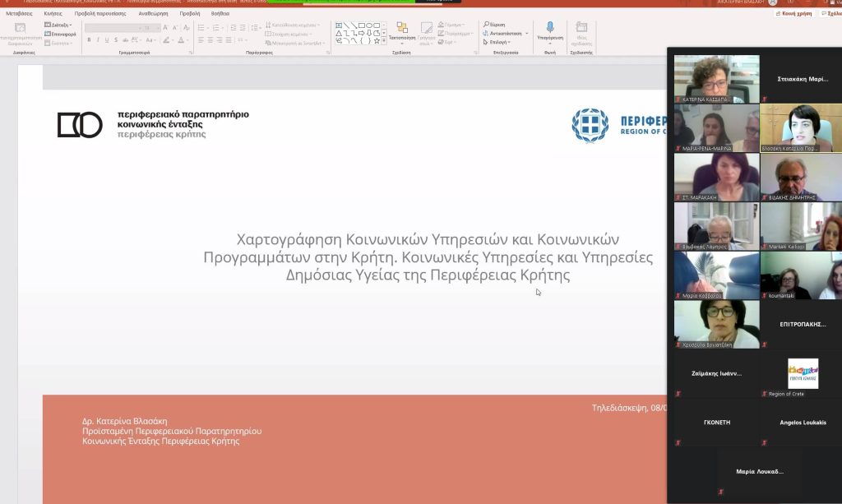This screenshot has height=504, width=842.
Task: Choose the down arrow shape
Action: pos(369,33)
